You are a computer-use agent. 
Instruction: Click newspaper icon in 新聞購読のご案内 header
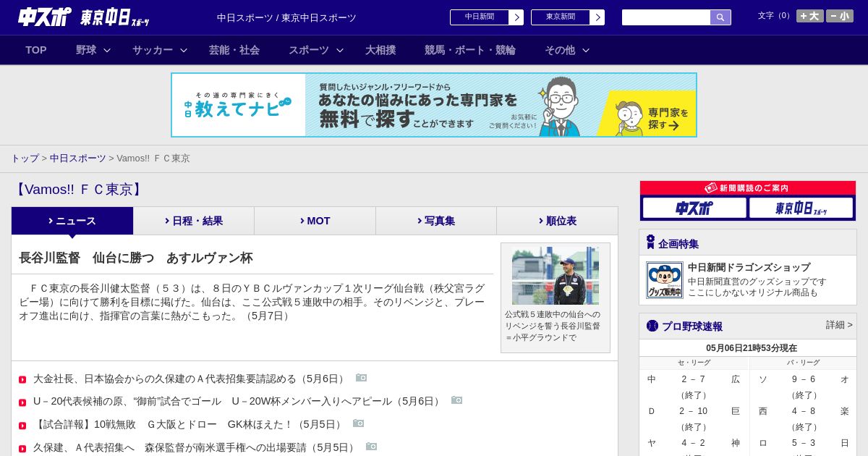click(x=711, y=187)
